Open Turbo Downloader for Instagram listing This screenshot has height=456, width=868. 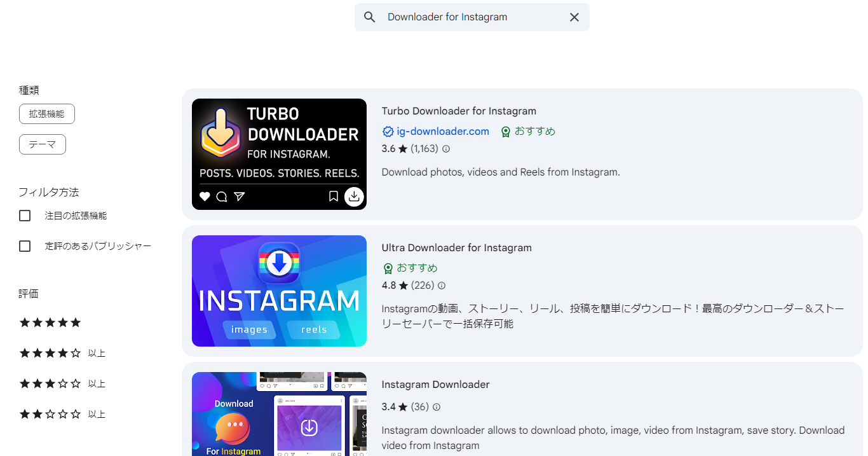459,111
